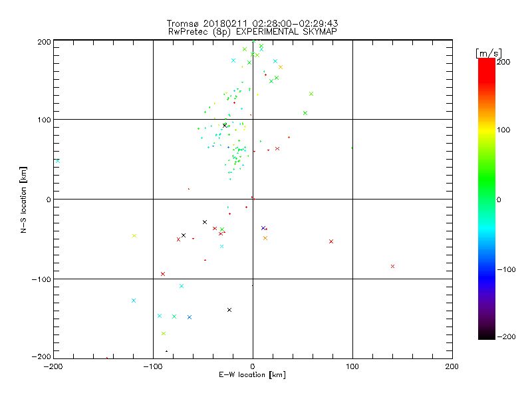Click the -200 tick label on E-W axis

point(54,366)
